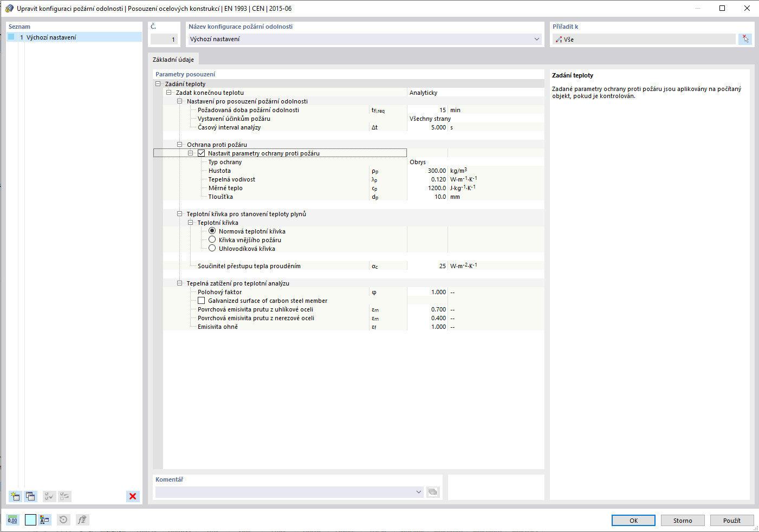Click convection coefficient value 25
Image resolution: width=759 pixels, height=532 pixels.
pos(427,266)
